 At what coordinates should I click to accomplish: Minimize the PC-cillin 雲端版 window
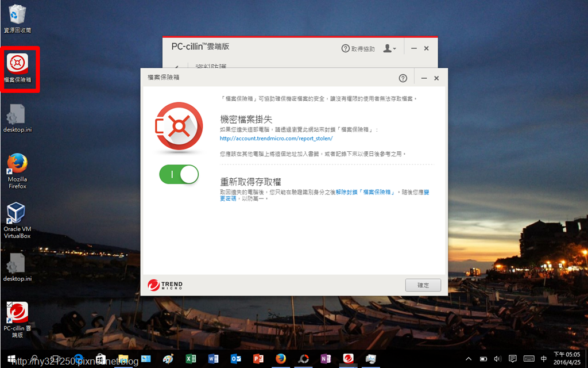tap(413, 48)
